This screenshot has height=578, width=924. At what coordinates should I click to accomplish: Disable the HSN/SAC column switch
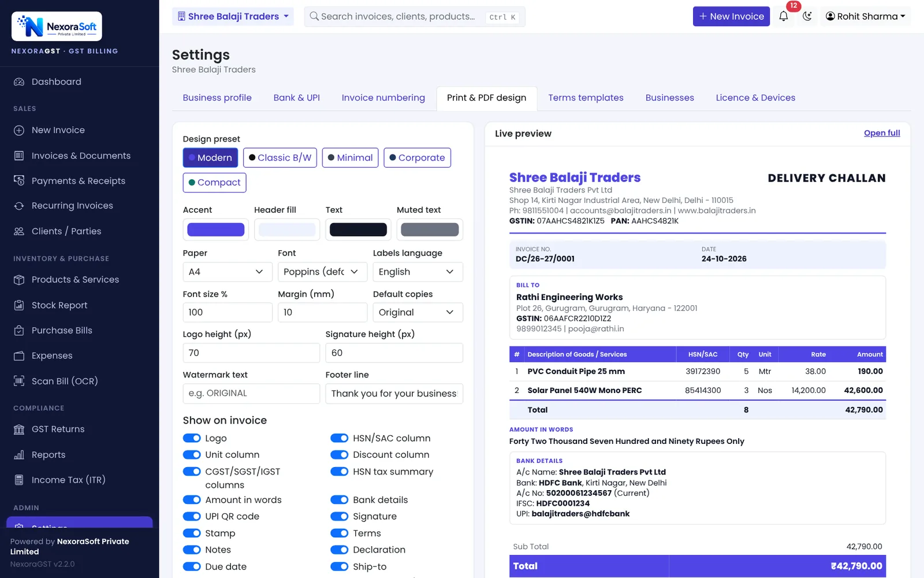click(x=340, y=438)
